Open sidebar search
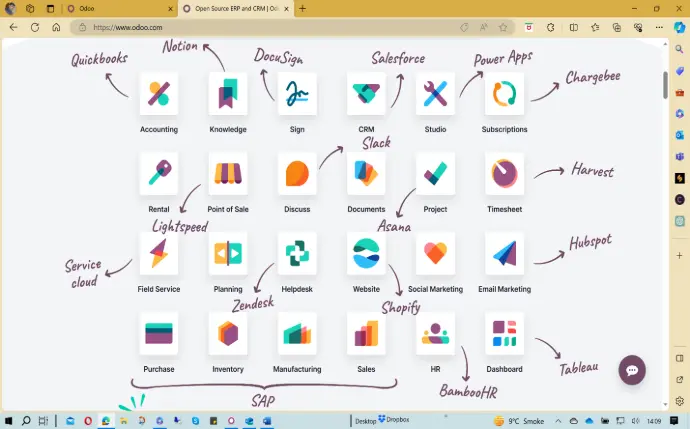The width and height of the screenshot is (690, 429). point(679,49)
